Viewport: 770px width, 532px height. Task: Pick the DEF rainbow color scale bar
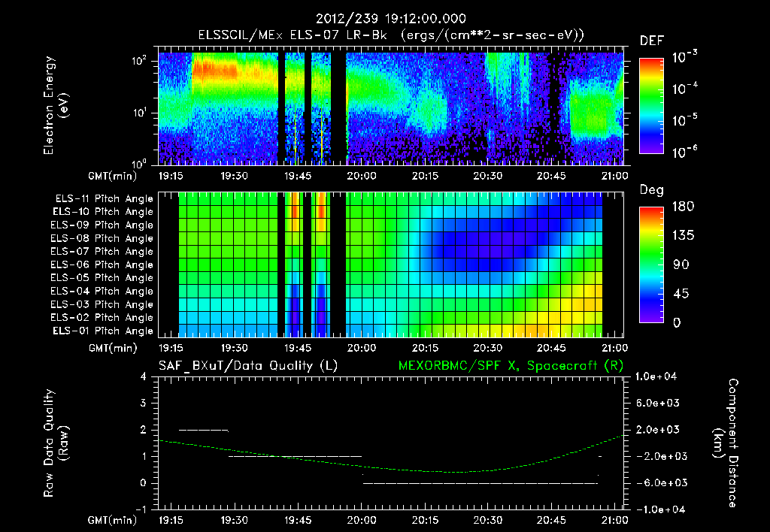pyautogui.click(x=652, y=105)
